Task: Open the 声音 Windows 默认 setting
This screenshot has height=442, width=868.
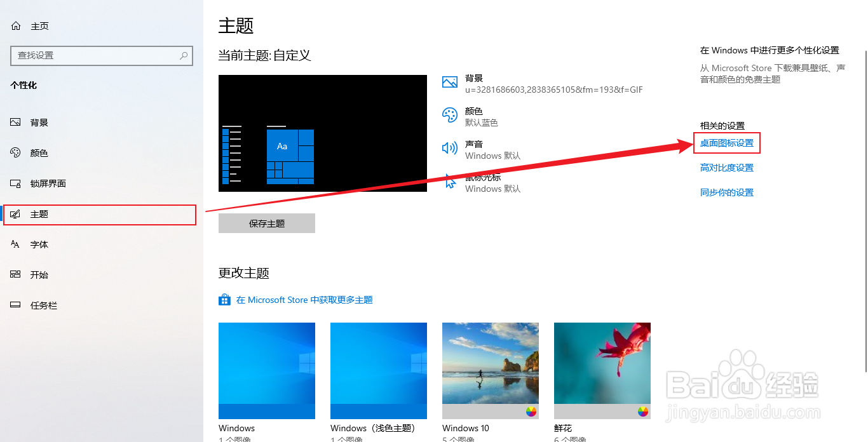Action: click(x=481, y=150)
